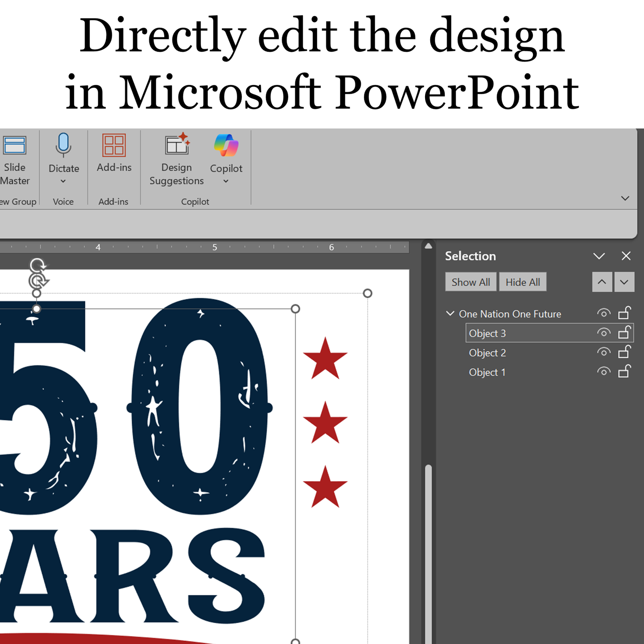644x644 pixels.
Task: Click the slide editor vertical scrollbar thumb
Action: (428, 553)
